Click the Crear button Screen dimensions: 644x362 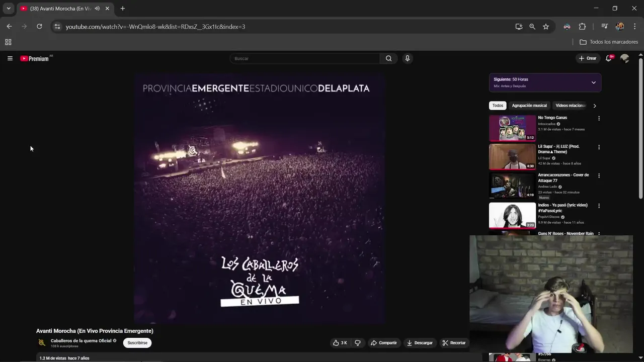pyautogui.click(x=588, y=58)
